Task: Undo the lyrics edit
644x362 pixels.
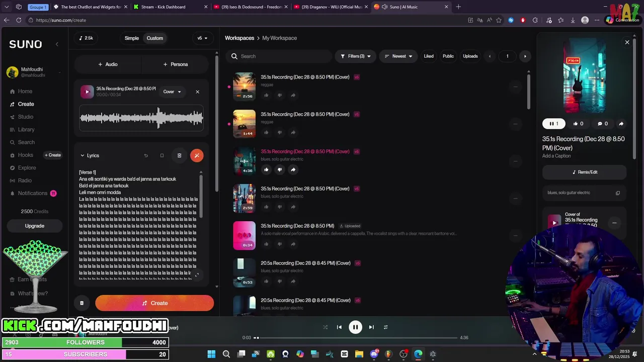Action: [146, 155]
